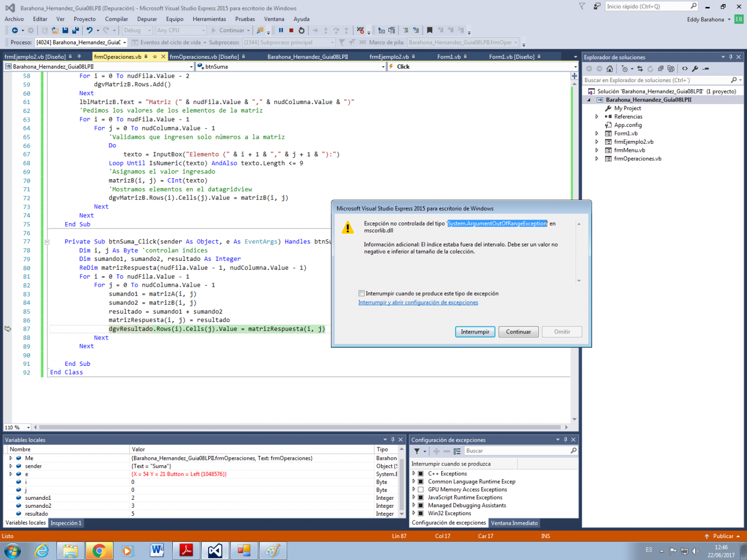Toggle the JavaScript Runtime Exceptions checkbox
Screen dimensions: 747x560
421,497
